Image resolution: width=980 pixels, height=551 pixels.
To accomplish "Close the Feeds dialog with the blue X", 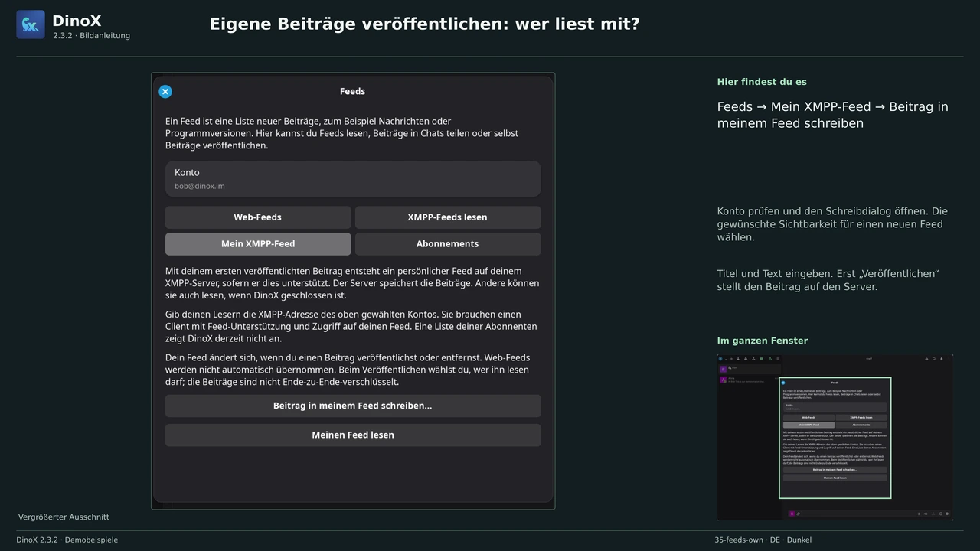I will [x=165, y=92].
